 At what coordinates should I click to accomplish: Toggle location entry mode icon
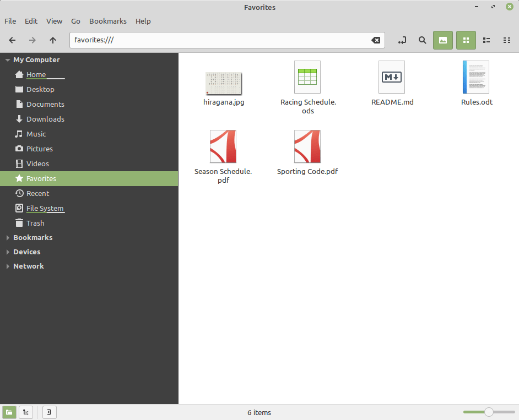pyautogui.click(x=402, y=40)
